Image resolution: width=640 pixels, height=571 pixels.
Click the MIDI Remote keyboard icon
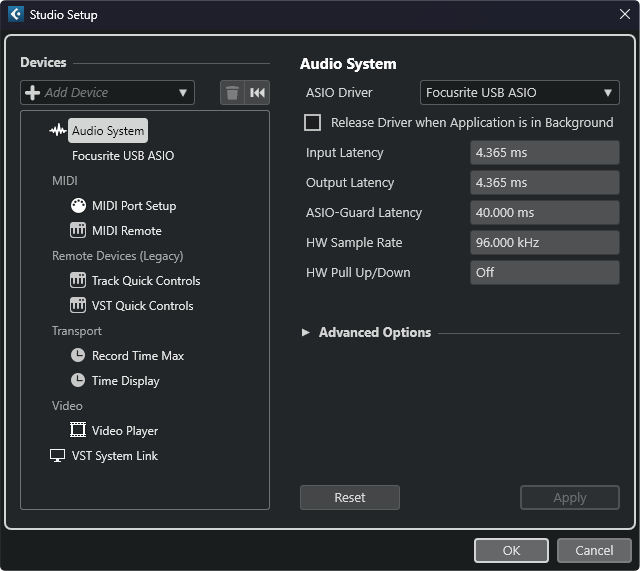(x=78, y=231)
